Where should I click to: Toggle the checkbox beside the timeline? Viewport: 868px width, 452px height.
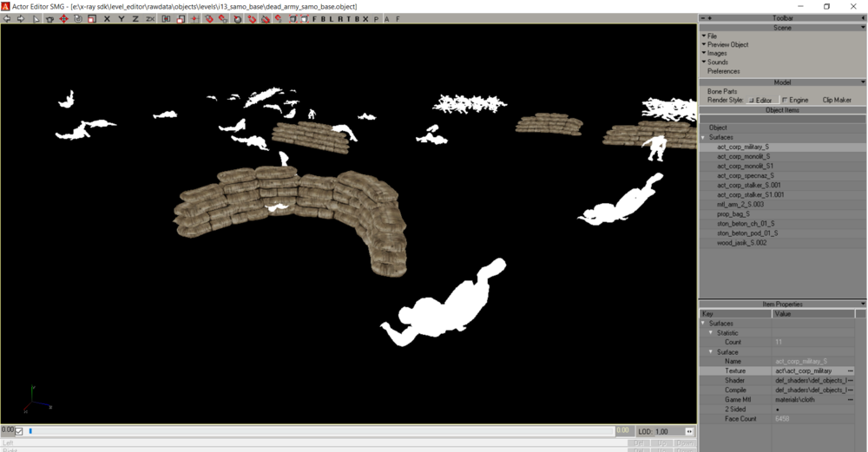[19, 431]
